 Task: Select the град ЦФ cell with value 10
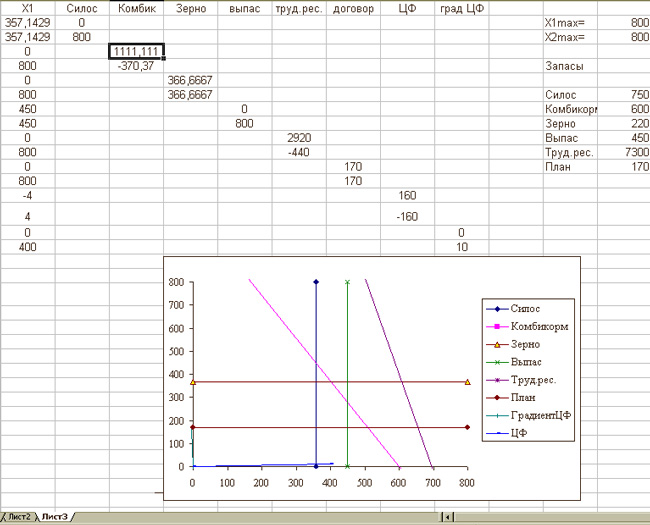462,247
